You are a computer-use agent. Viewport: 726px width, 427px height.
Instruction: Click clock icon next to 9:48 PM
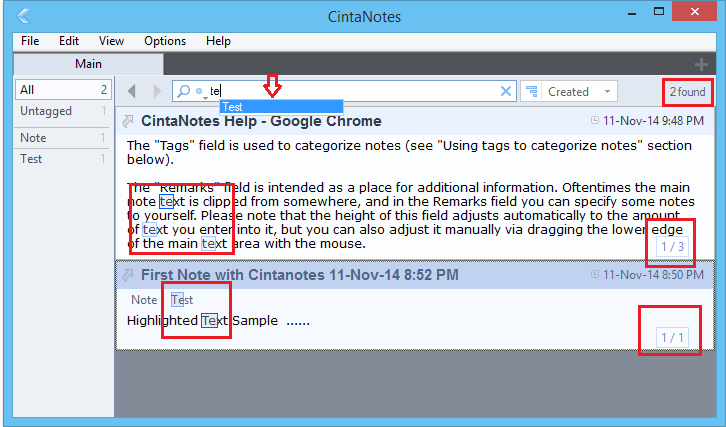pos(595,120)
